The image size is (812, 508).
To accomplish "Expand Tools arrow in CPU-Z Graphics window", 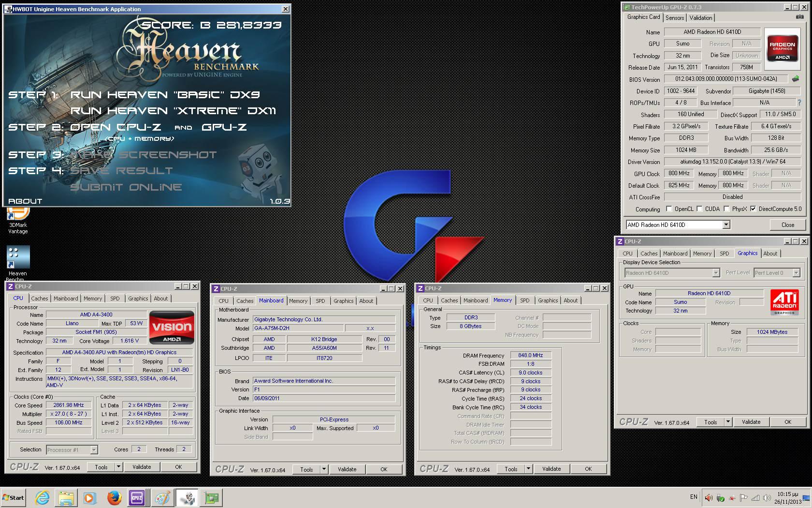I will coord(728,422).
